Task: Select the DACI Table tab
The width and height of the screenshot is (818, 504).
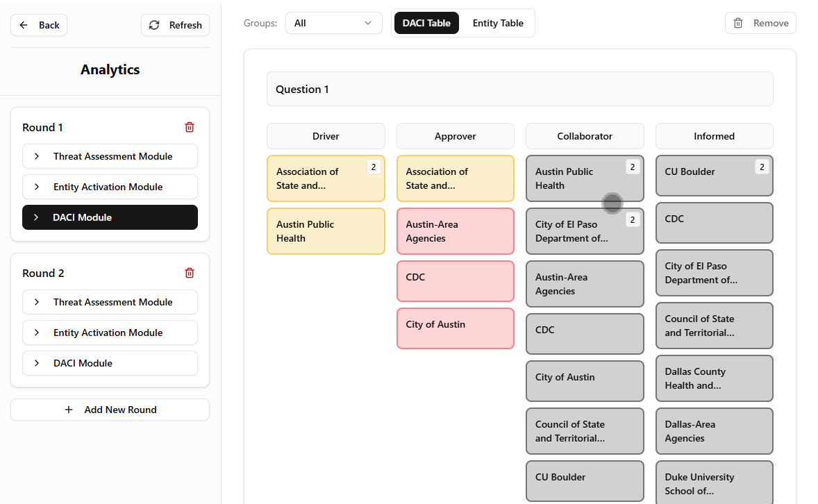Action: (426, 23)
